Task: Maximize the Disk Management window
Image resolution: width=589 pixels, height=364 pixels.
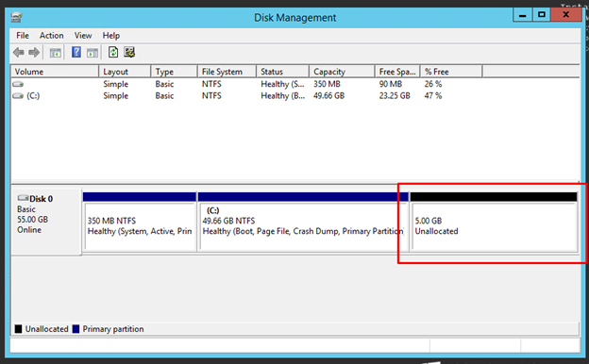Action: click(x=541, y=15)
